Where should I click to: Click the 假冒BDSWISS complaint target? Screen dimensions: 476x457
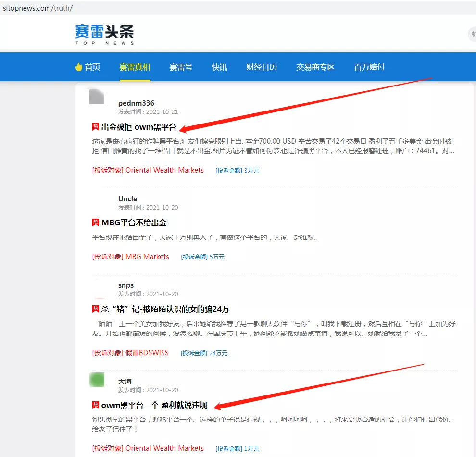147,353
